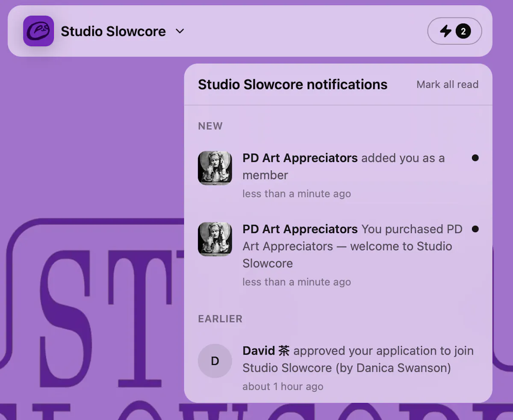
Task: Open the Studio Slowcore community name
Action: (113, 31)
